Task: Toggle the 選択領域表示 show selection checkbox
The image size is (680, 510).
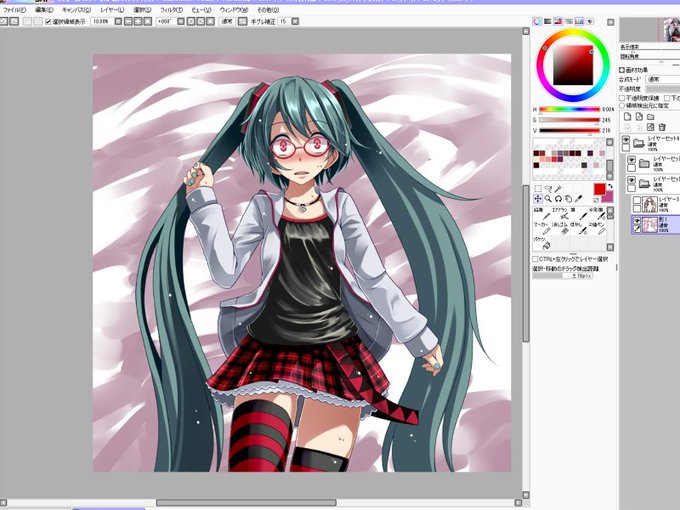Action: pyautogui.click(x=48, y=21)
